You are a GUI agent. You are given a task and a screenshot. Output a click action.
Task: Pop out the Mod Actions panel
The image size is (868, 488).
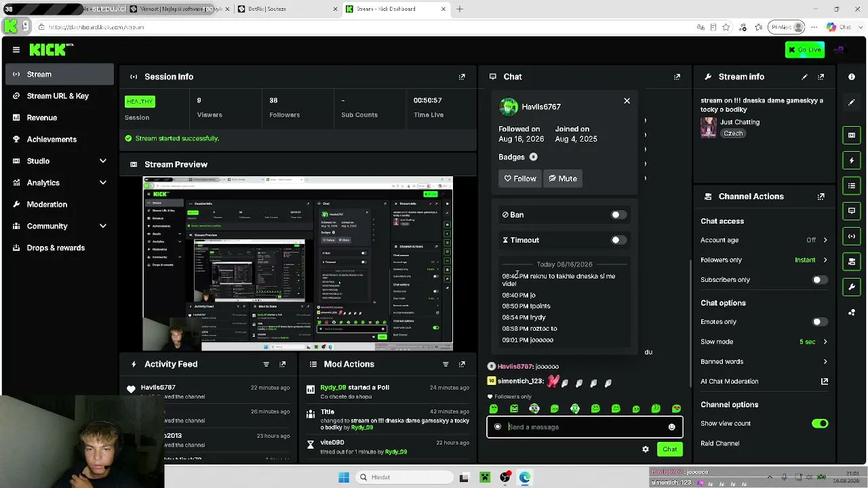(x=462, y=364)
